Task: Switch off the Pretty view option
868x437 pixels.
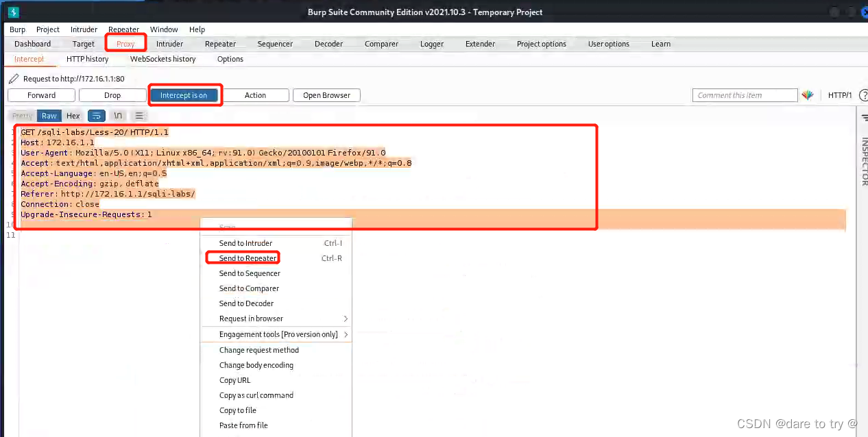Action: tap(22, 115)
